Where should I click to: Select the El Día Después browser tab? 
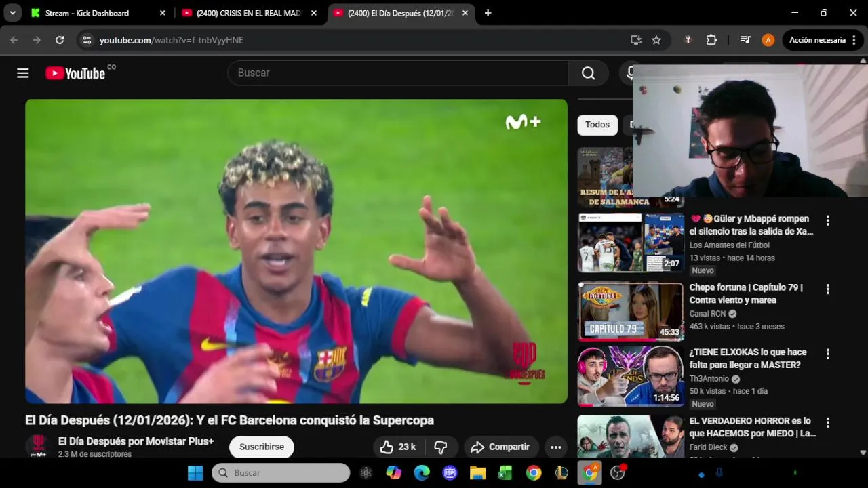pos(401,13)
